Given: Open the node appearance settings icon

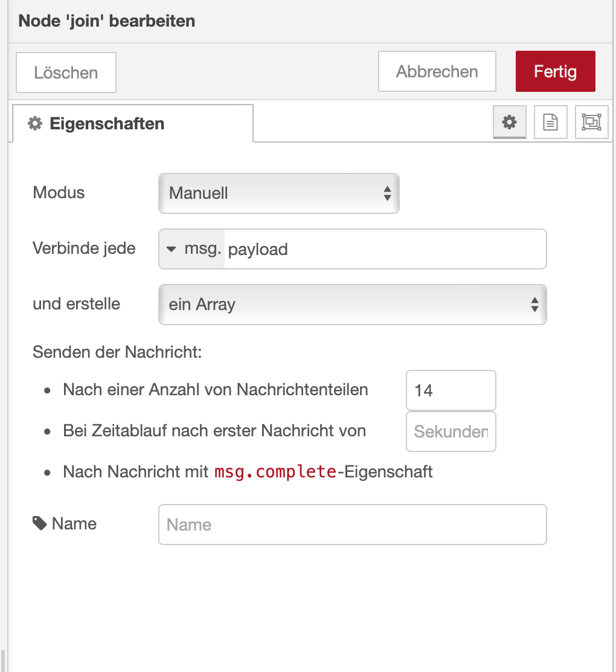Looking at the screenshot, I should [x=591, y=123].
